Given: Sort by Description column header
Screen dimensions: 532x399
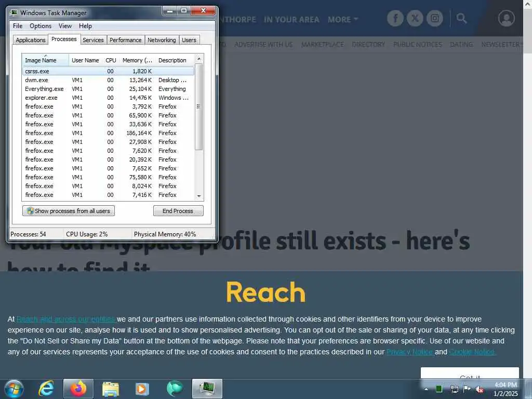Looking at the screenshot, I should (175, 60).
